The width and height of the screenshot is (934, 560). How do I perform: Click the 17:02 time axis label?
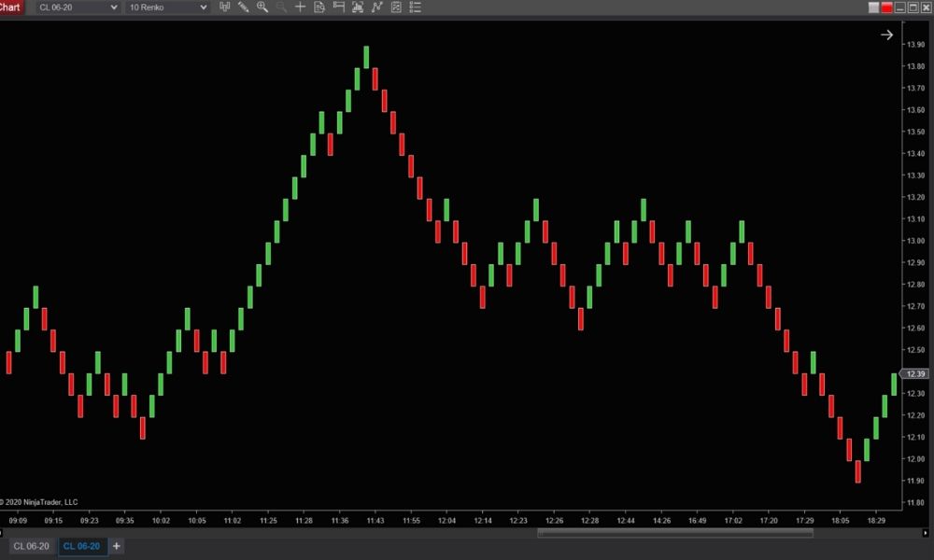(732, 521)
